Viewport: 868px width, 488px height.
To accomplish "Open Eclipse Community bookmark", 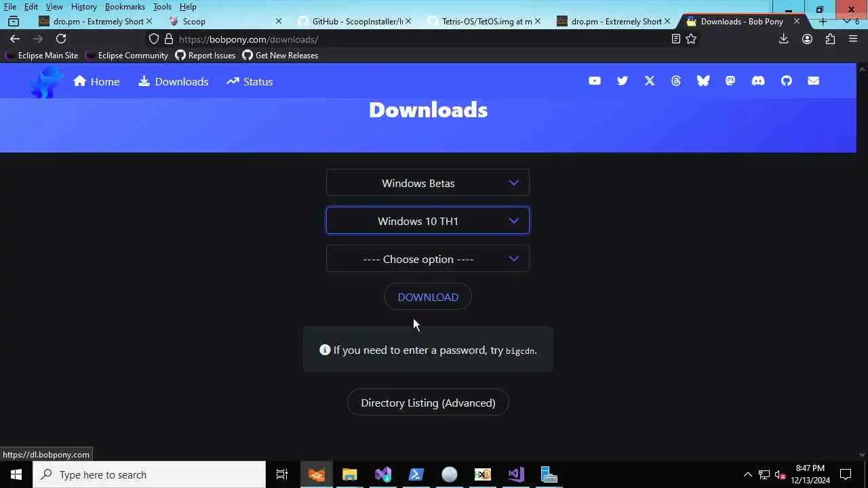I will tap(126, 56).
